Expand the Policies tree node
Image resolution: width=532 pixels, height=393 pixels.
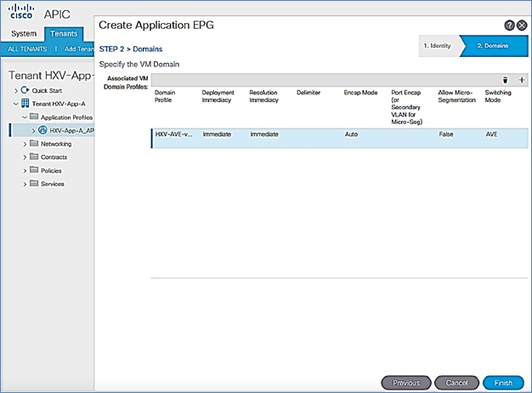25,171
